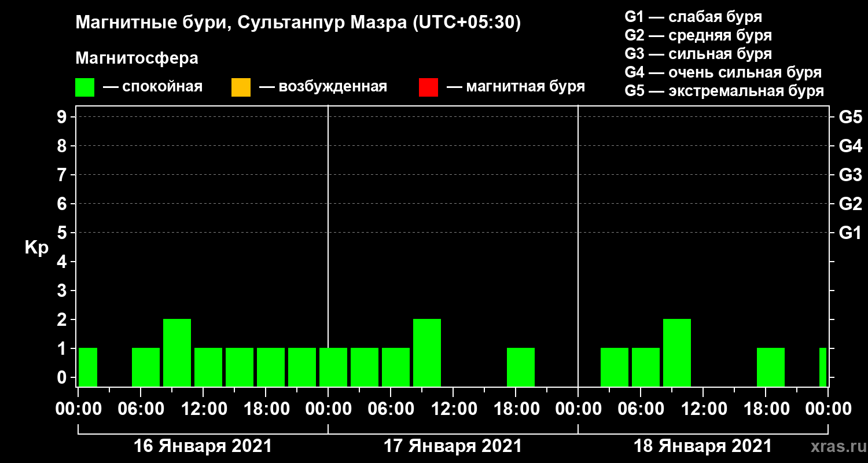Viewport: 868px width, 463px height.
Task: Select the Kp 1 bar near 18:00 on 18 January
Action: coord(771,367)
